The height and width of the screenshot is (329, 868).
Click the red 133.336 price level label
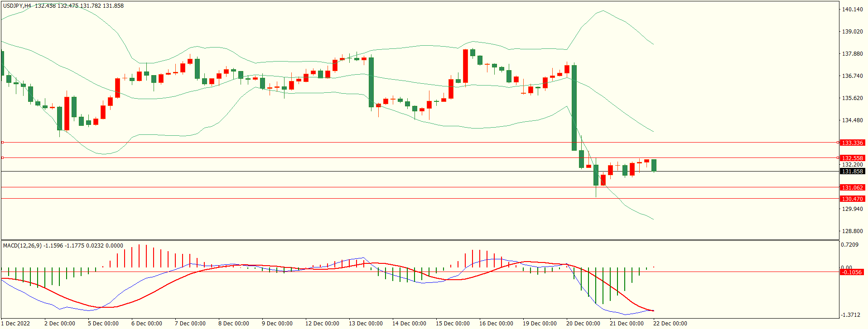click(852, 143)
